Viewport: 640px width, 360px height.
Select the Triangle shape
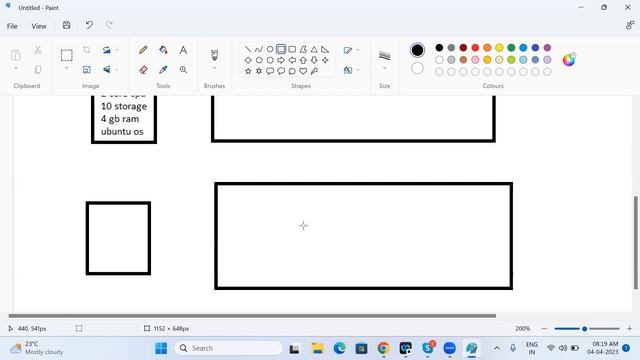314,49
